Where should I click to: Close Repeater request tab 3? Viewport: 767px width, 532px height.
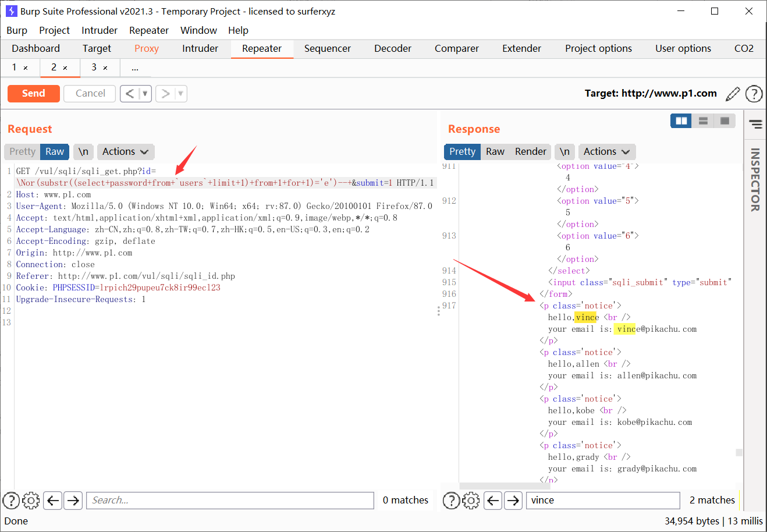[x=105, y=68]
